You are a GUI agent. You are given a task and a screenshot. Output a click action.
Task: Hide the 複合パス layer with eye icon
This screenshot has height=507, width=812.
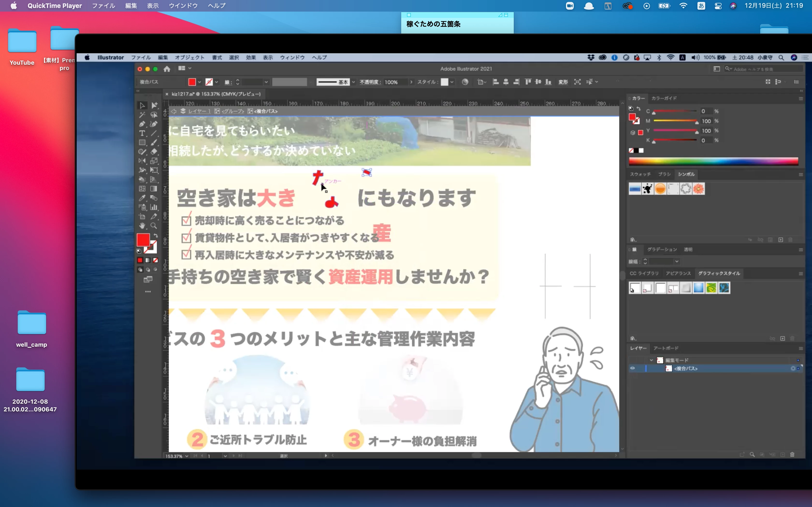[x=632, y=368]
